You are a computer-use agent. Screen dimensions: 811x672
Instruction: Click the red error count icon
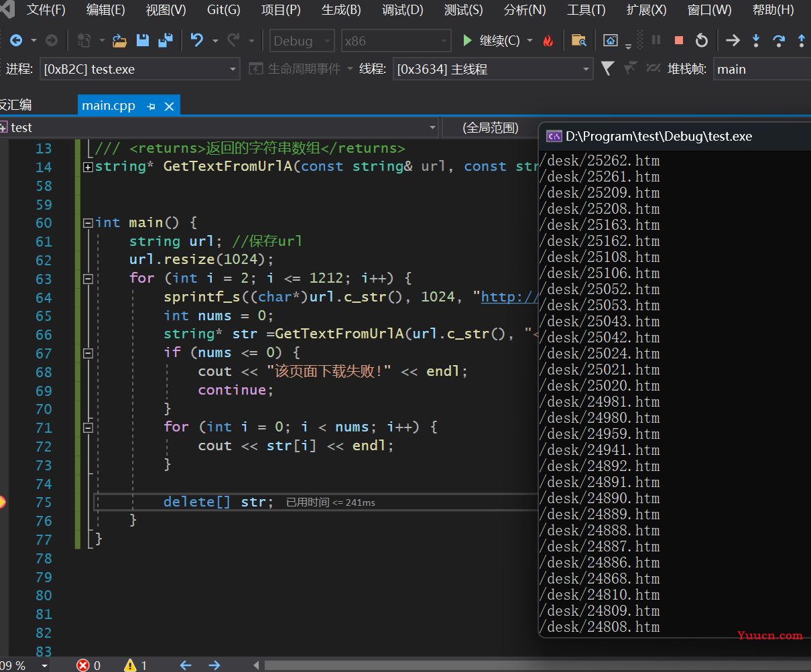click(83, 665)
